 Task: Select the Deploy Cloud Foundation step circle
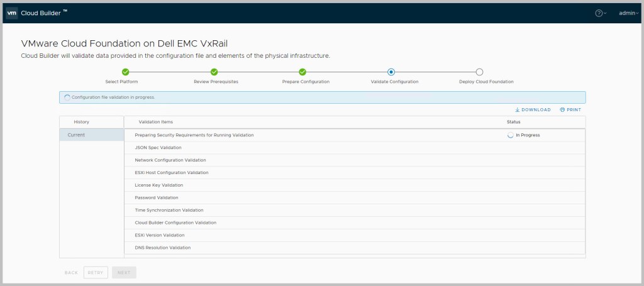479,72
